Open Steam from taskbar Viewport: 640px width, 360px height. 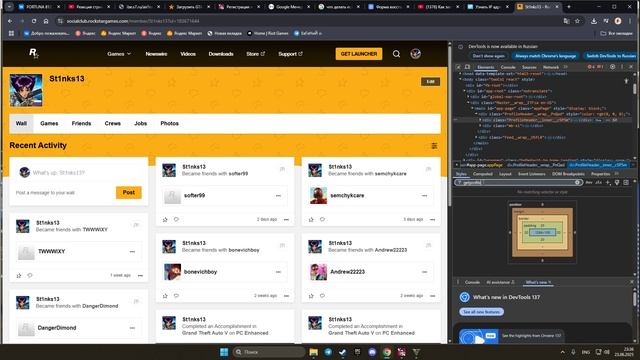[x=343, y=352]
